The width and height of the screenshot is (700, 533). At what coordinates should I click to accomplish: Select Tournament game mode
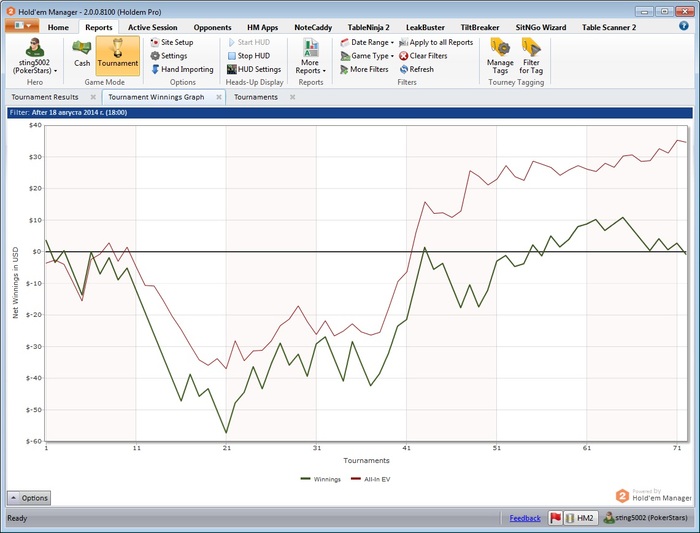(118, 56)
